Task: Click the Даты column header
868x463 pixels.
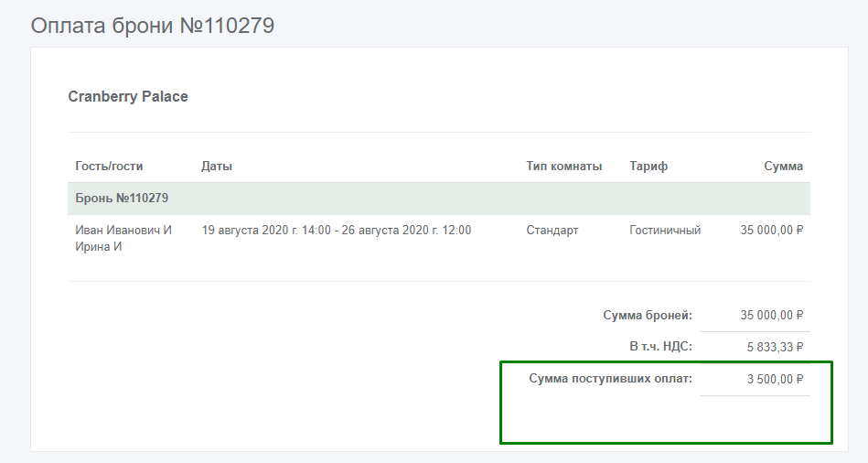Action: 217,167
